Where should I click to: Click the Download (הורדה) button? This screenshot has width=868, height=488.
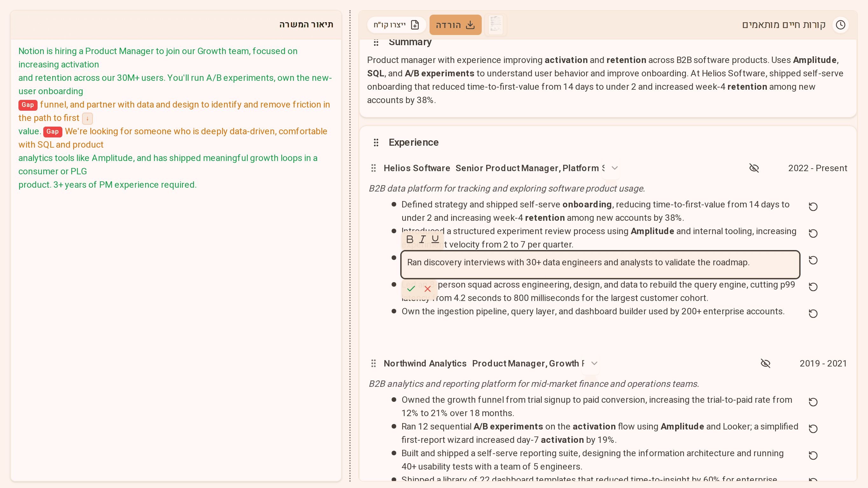pyautogui.click(x=455, y=25)
